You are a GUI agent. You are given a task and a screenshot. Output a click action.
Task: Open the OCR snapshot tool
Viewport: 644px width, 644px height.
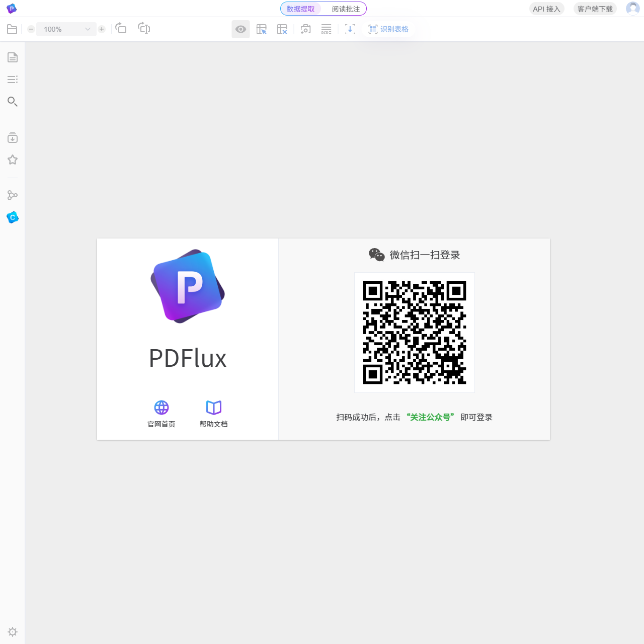click(x=305, y=29)
